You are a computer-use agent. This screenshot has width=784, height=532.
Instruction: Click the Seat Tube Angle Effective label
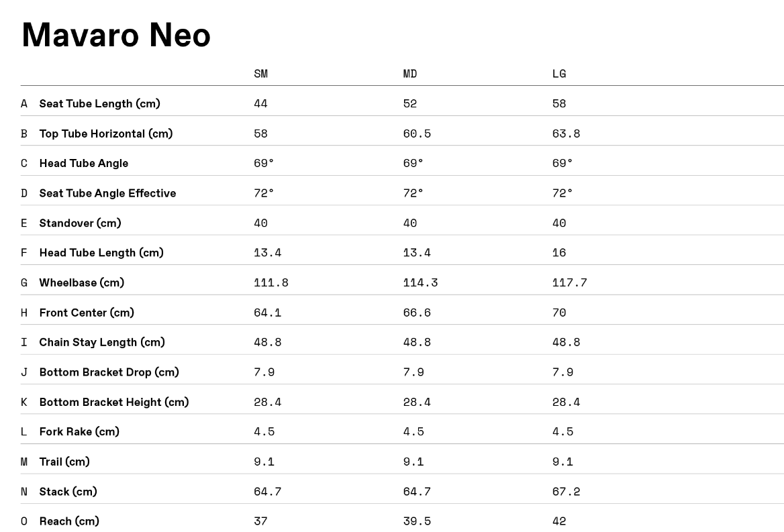107,193
